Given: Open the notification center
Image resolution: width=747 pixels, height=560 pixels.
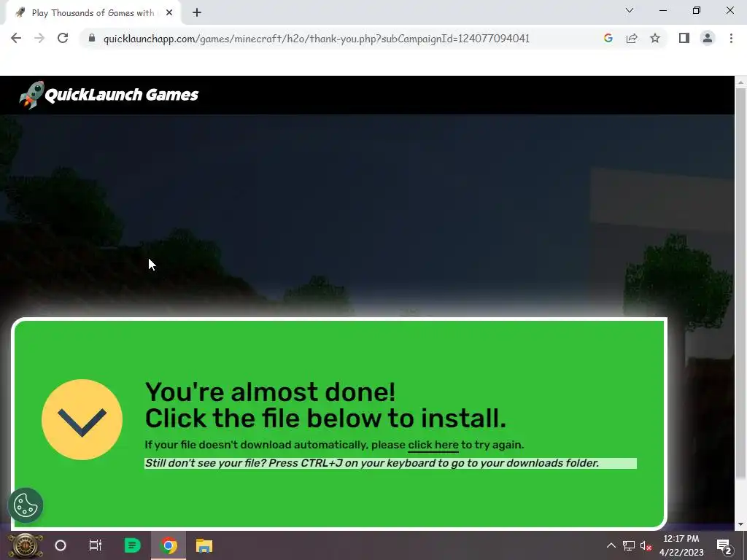Looking at the screenshot, I should tap(724, 546).
